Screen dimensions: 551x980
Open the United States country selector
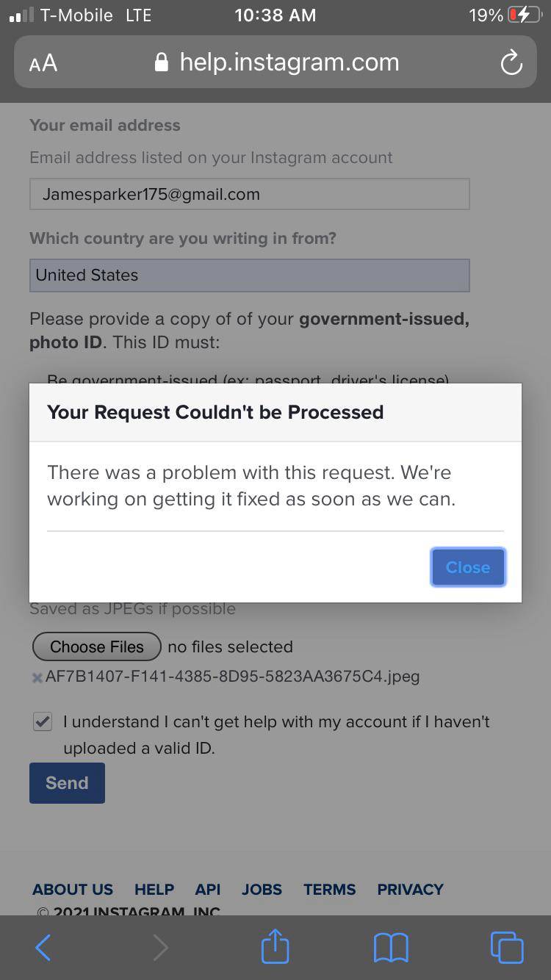pyautogui.click(x=249, y=275)
